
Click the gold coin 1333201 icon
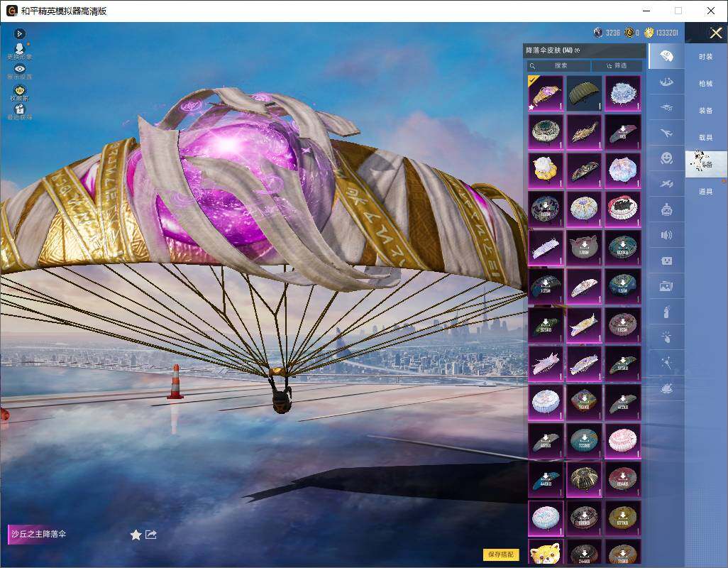click(649, 33)
